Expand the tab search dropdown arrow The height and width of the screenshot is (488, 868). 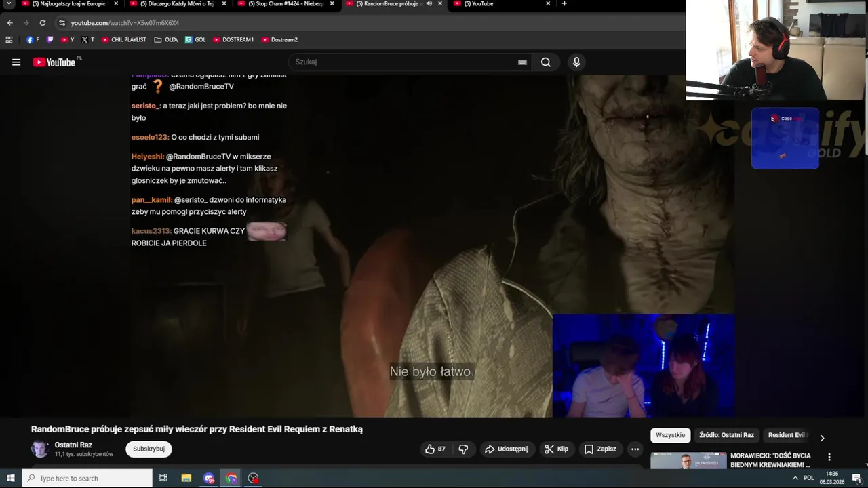pos(9,4)
